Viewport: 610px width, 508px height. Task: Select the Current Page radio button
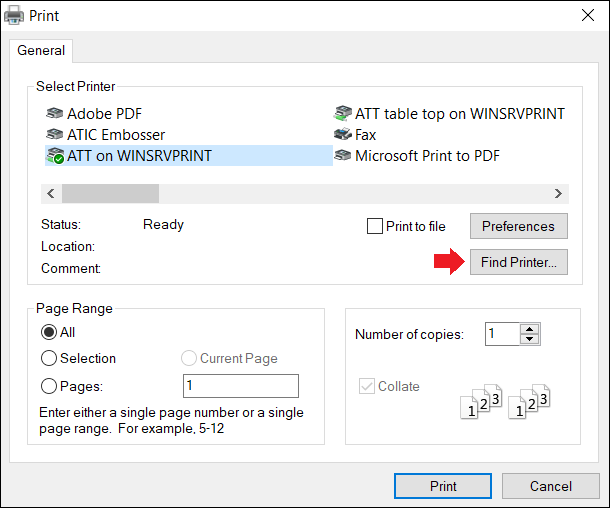coord(189,358)
